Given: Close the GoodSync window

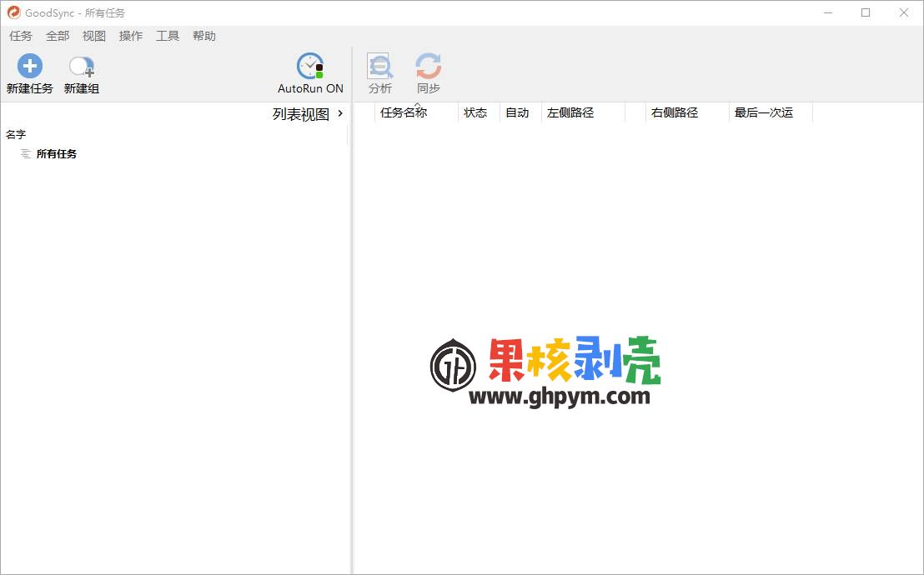Looking at the screenshot, I should click(903, 12).
